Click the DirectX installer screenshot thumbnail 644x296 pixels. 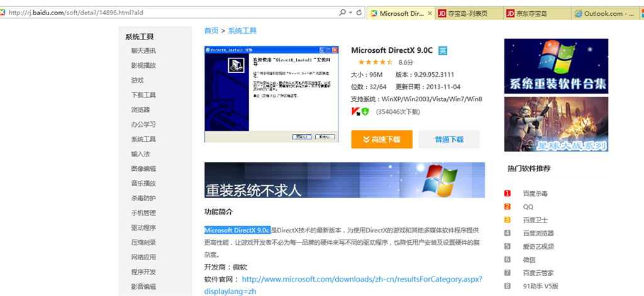pyautogui.click(x=272, y=94)
